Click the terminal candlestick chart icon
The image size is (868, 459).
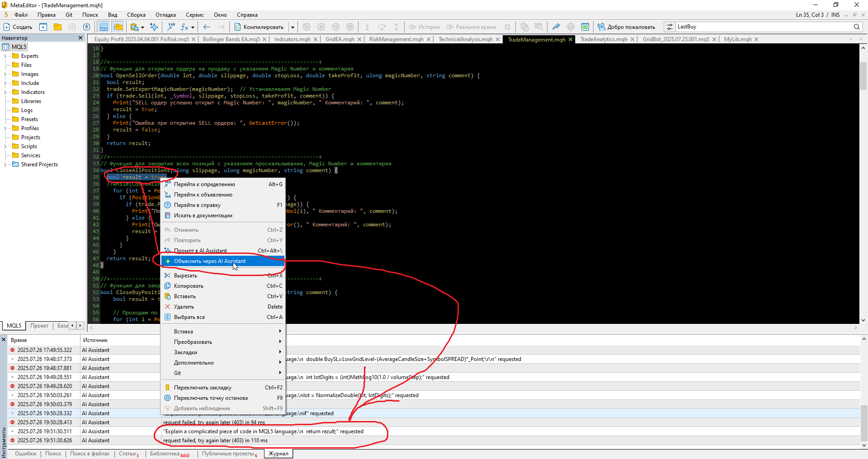pyautogui.click(x=585, y=27)
